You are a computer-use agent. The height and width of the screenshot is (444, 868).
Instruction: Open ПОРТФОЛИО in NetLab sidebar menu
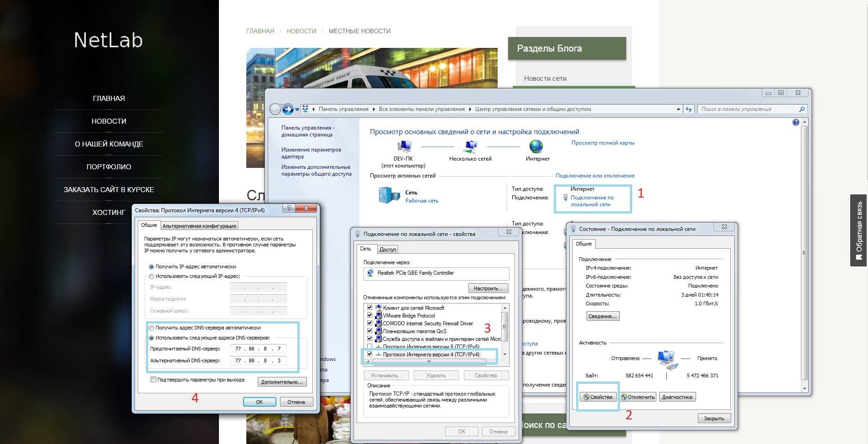(109, 167)
